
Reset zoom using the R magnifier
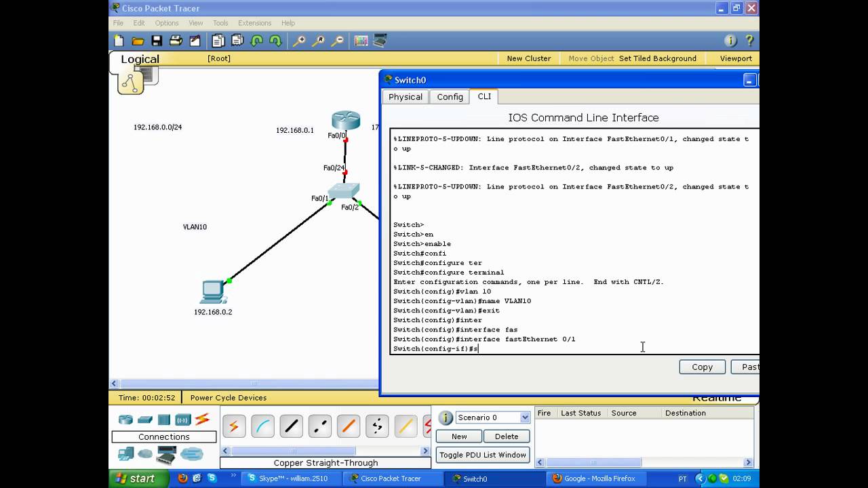coord(318,41)
